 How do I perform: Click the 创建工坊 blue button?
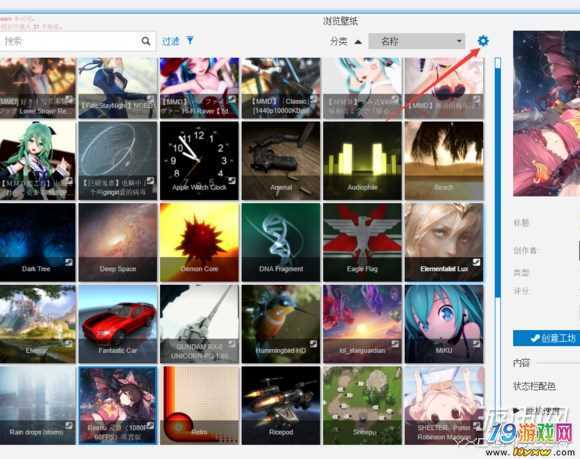(x=546, y=338)
